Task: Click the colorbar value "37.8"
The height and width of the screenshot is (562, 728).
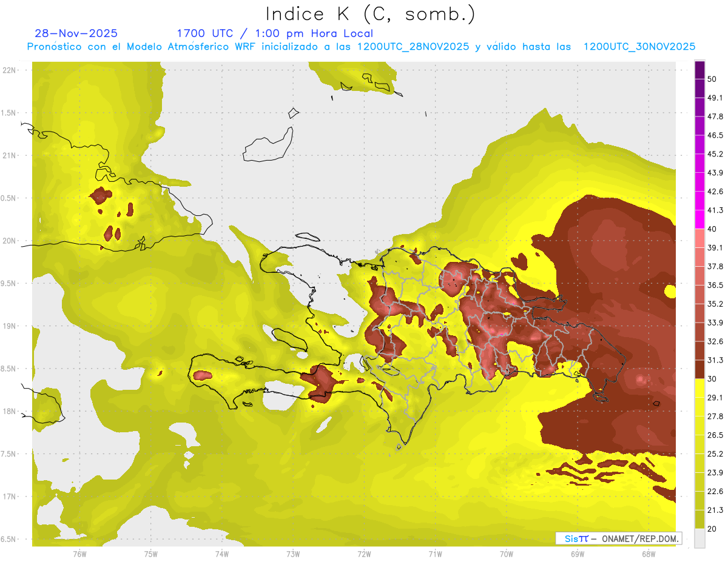Action: [x=716, y=266]
